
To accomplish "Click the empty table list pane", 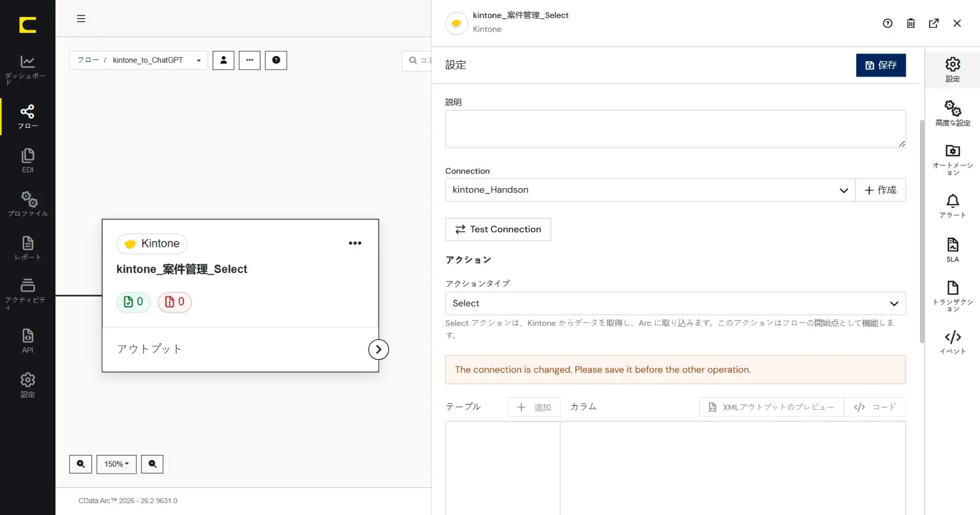I will click(503, 468).
